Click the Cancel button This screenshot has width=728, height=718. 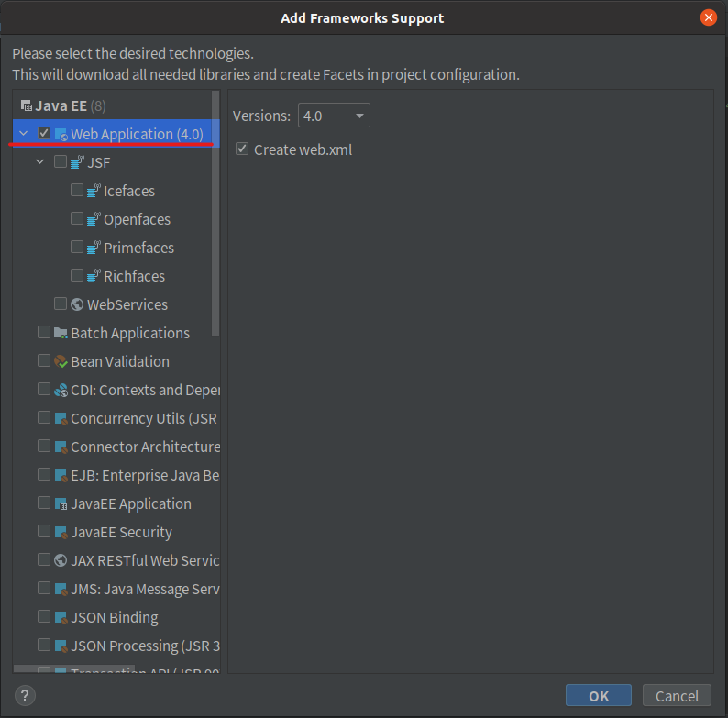(677, 695)
